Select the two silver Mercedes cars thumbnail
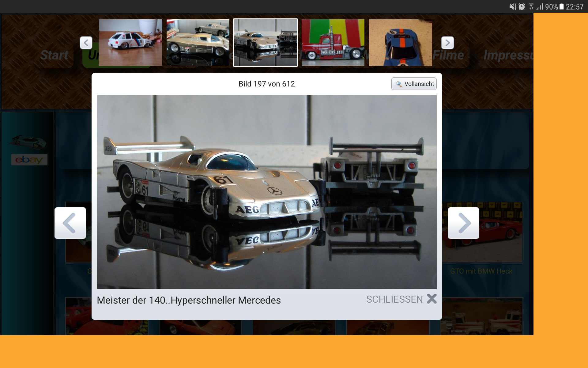 198,43
